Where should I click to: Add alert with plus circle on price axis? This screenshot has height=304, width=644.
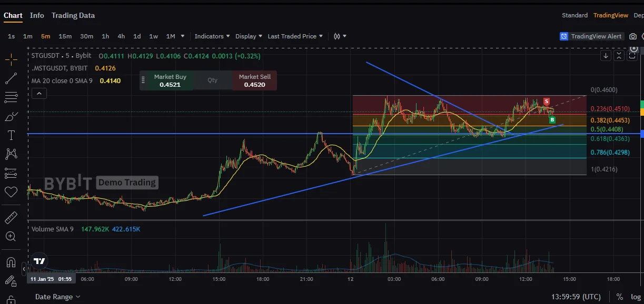[x=634, y=49]
